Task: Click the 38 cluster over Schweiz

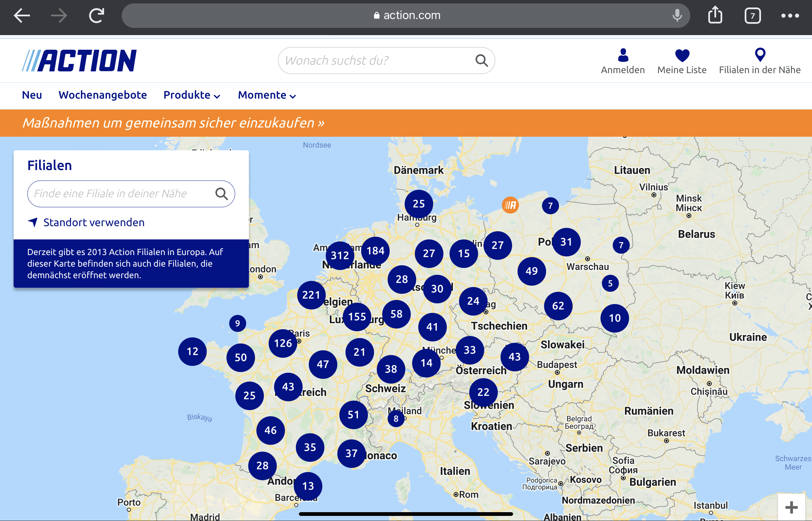Action: (x=391, y=369)
